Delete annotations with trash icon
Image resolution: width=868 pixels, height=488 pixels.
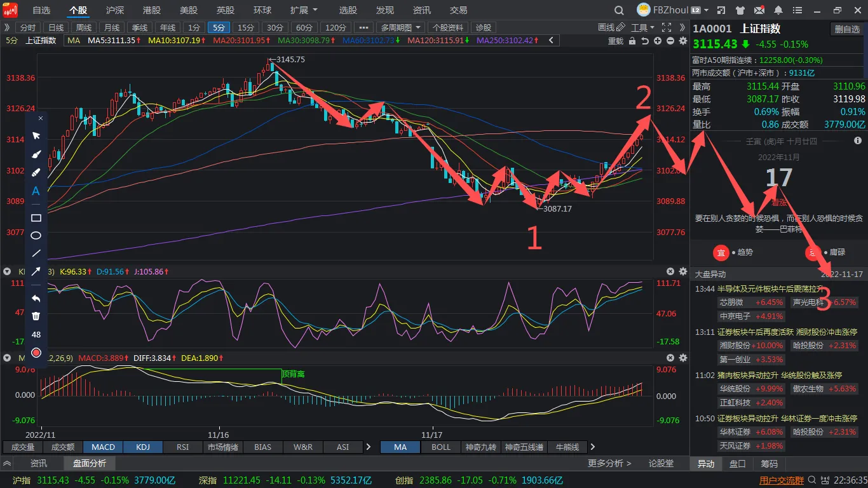click(x=36, y=316)
